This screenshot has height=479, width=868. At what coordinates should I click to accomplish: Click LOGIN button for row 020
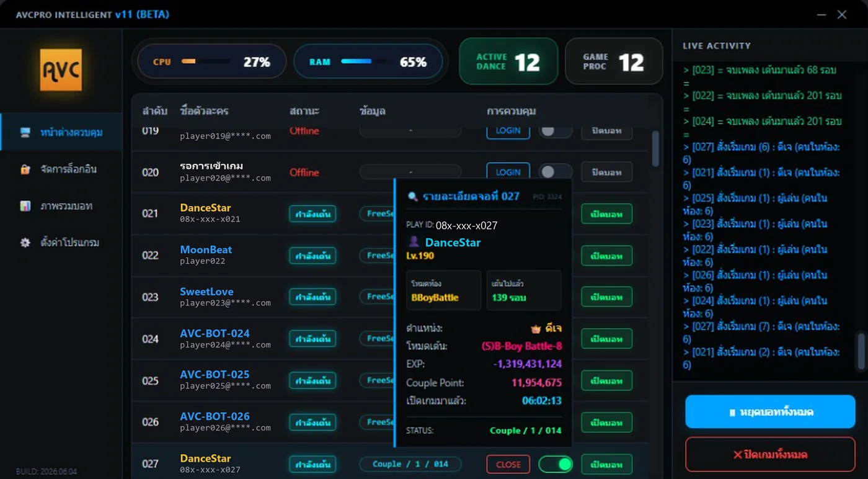[x=508, y=172]
